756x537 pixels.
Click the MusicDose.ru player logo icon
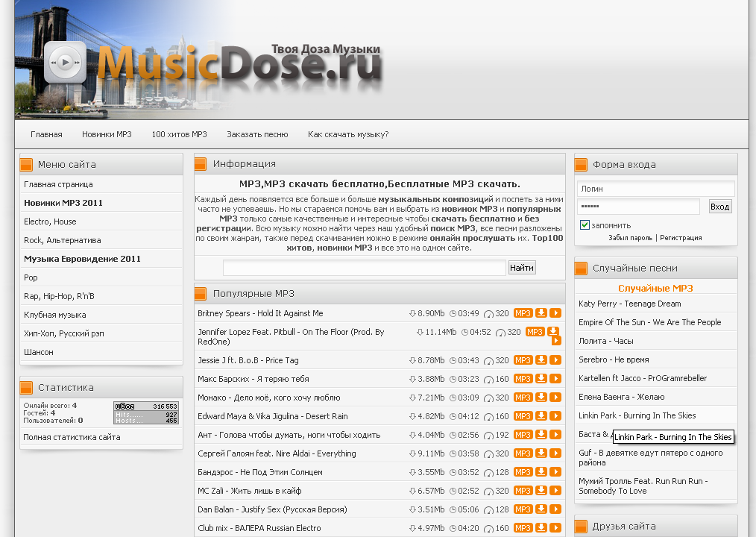click(65, 62)
